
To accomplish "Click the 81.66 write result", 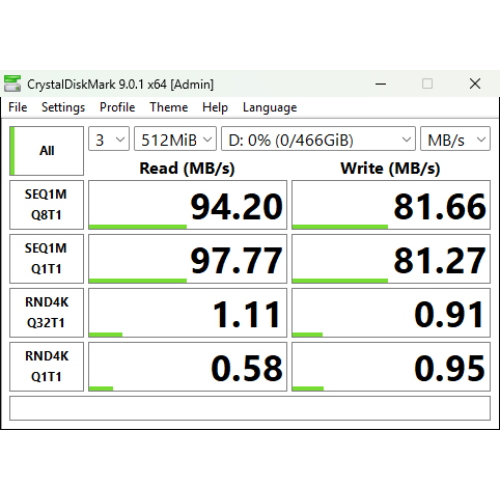I will [391, 205].
